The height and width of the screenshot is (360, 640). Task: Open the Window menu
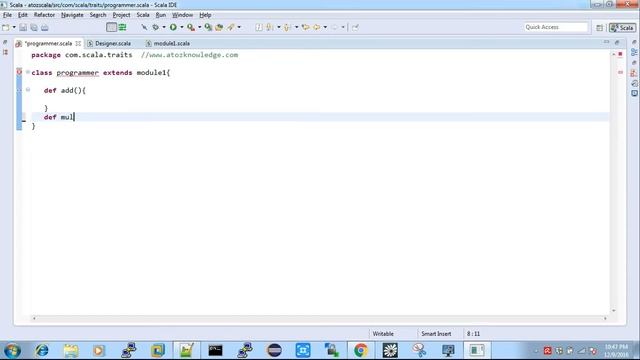pyautogui.click(x=182, y=15)
